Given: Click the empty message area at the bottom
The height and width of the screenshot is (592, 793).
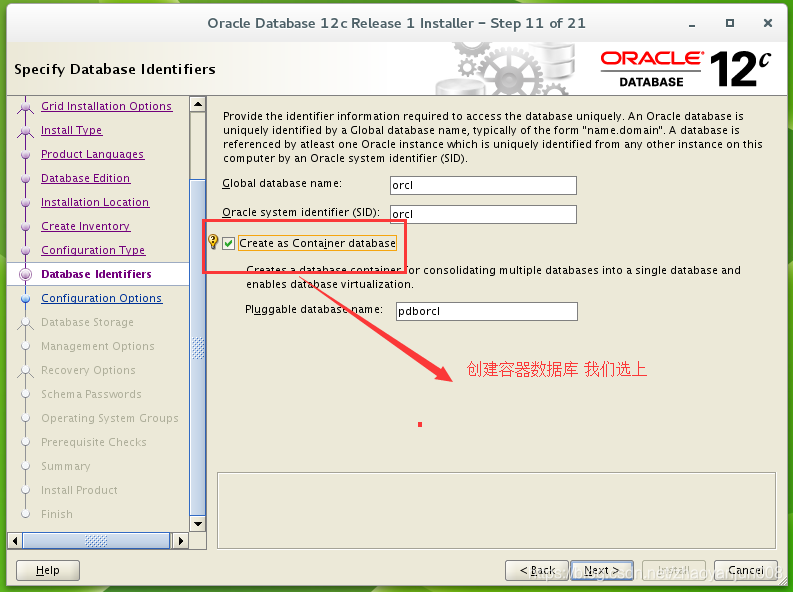Looking at the screenshot, I should click(496, 511).
